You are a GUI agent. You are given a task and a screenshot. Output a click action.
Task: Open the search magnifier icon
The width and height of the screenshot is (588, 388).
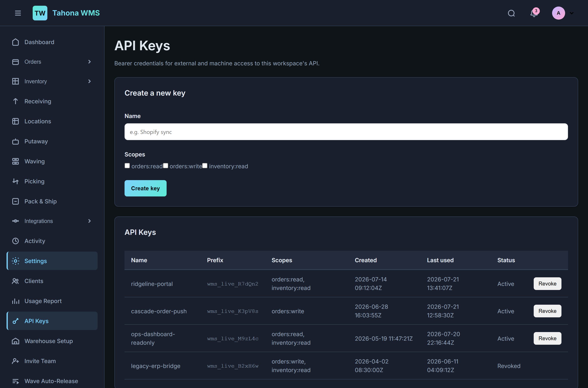point(511,13)
